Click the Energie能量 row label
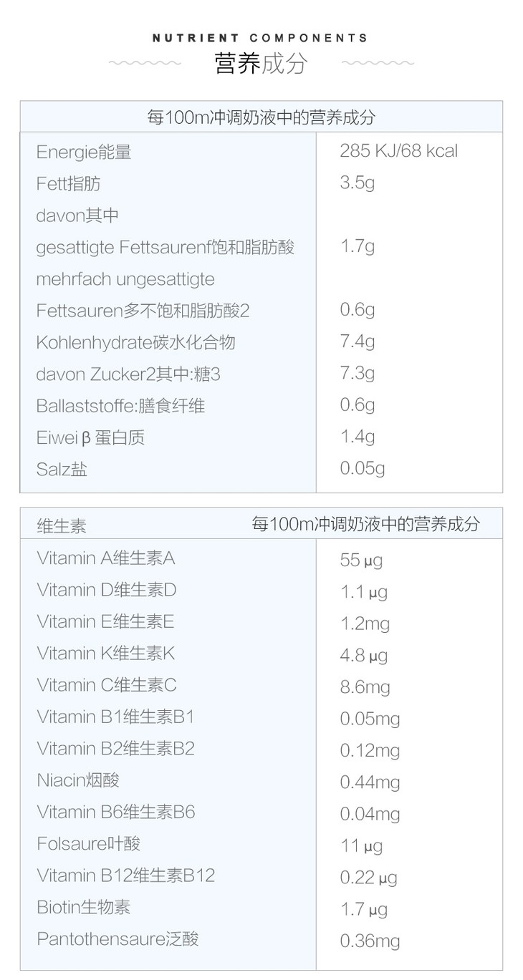This screenshot has width=523, height=980. coord(84,152)
